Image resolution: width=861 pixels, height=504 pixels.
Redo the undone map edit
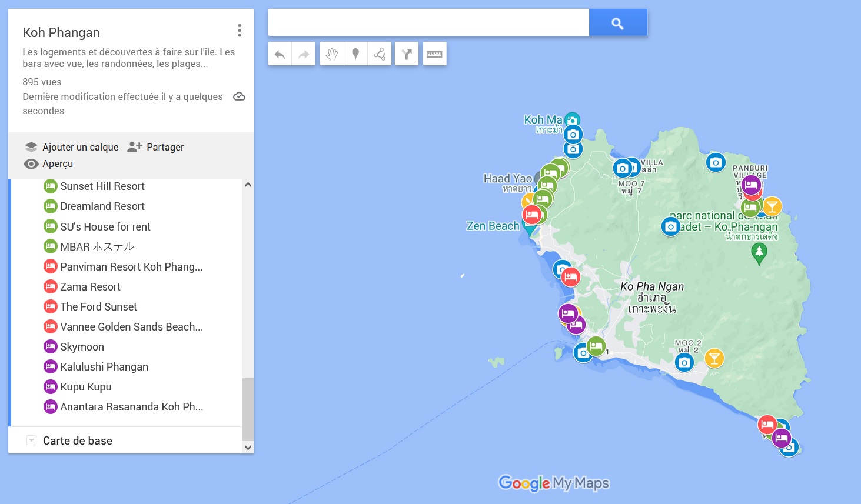point(303,54)
